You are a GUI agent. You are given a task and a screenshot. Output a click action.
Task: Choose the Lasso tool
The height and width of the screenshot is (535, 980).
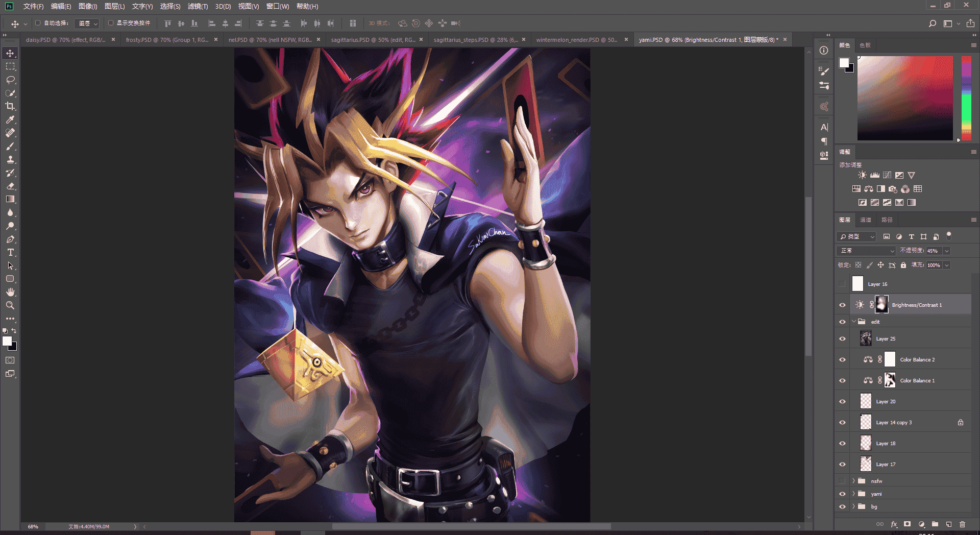point(10,80)
